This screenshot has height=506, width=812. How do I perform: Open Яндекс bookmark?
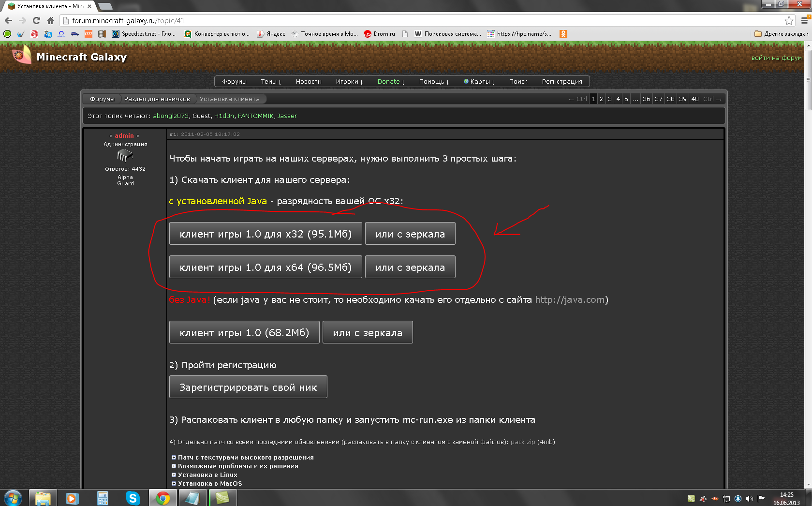point(271,34)
